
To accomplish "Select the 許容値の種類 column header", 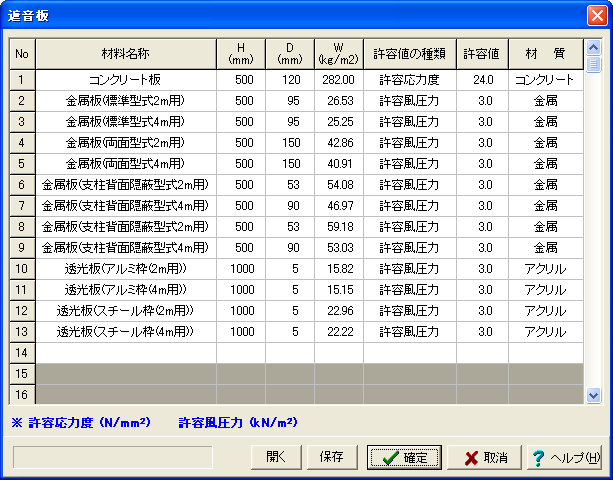I will (410, 54).
